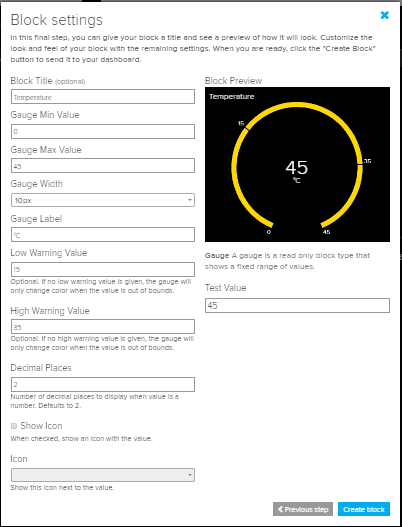Viewport: 402px width, 527px height.
Task: Click the Gauge Width dropdown arrow
Action: 190,201
